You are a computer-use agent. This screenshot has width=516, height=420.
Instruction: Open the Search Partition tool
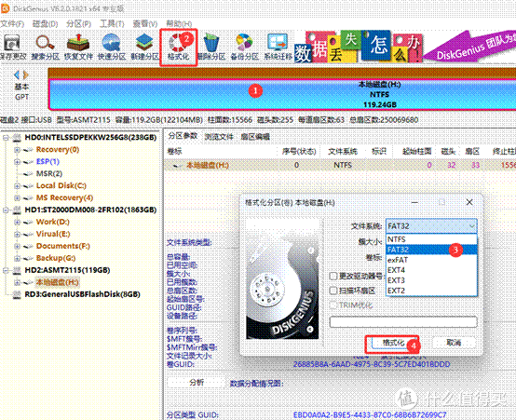[x=46, y=47]
